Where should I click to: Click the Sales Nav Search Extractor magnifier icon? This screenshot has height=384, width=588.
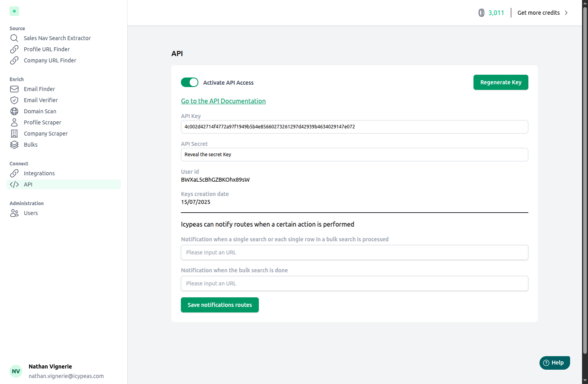14,38
